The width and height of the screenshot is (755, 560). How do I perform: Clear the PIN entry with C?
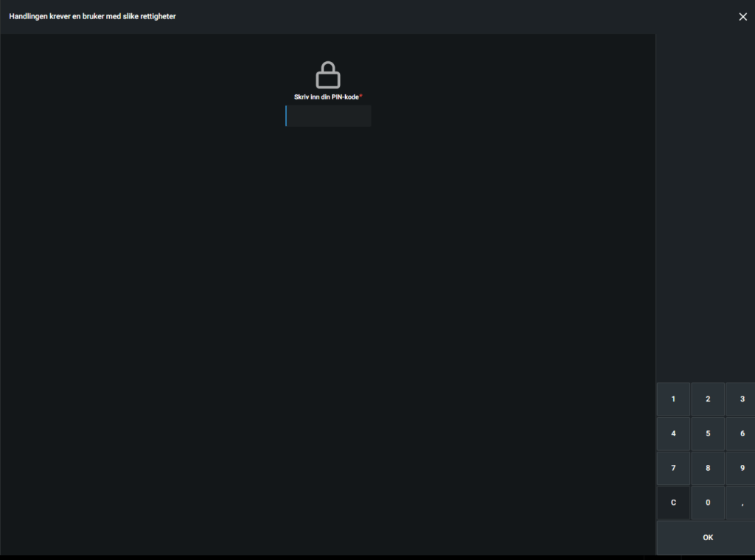(673, 503)
